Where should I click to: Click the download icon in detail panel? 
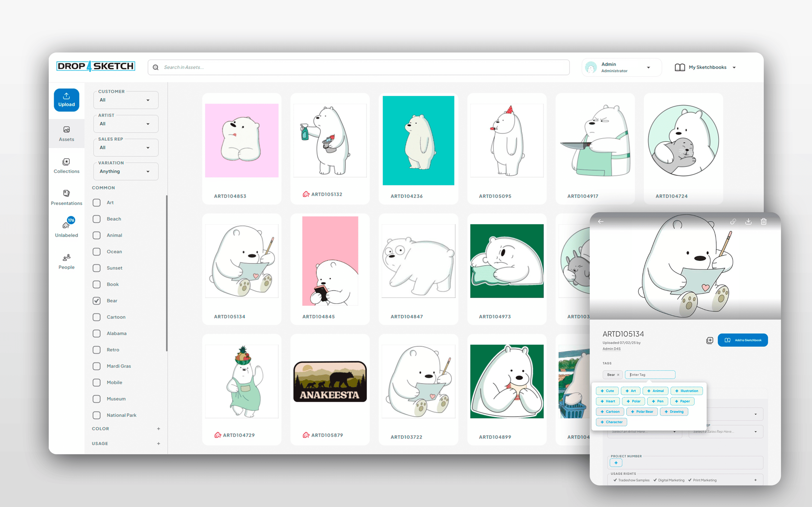click(x=748, y=221)
